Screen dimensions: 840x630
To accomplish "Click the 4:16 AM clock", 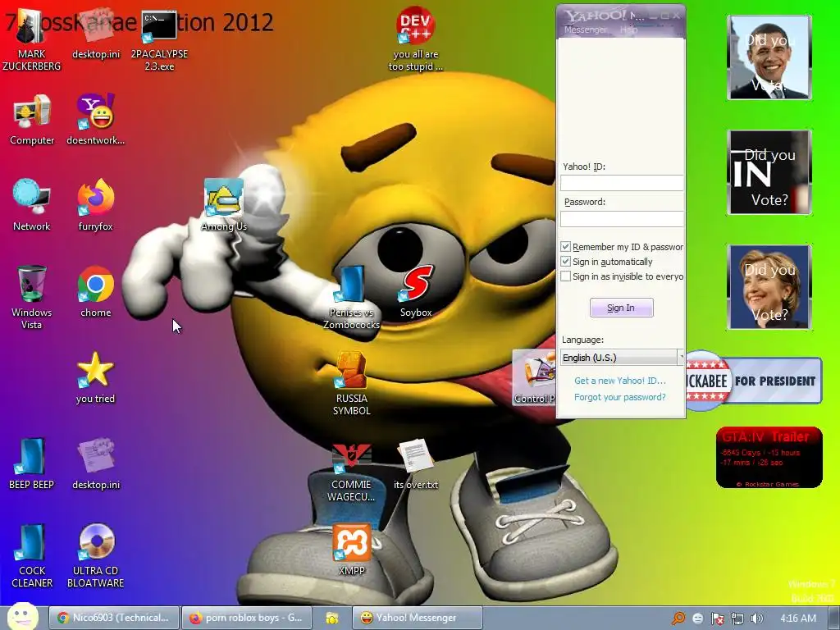I will pyautogui.click(x=797, y=619).
